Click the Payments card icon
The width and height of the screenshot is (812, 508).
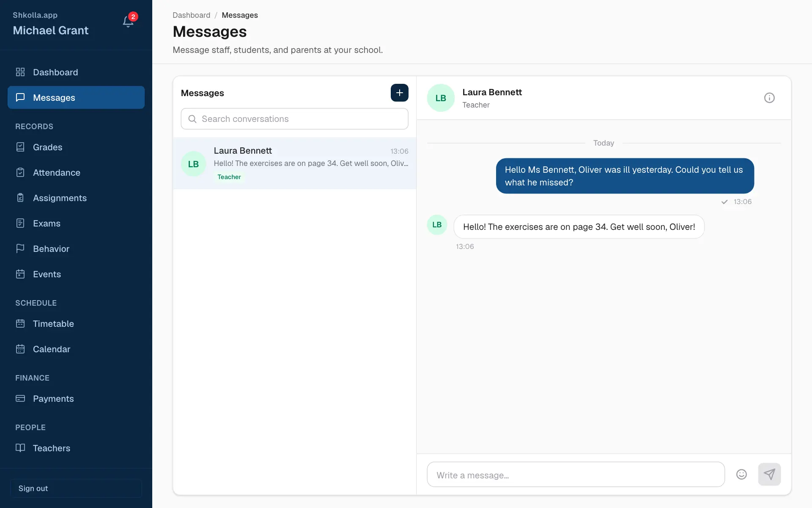pos(20,398)
